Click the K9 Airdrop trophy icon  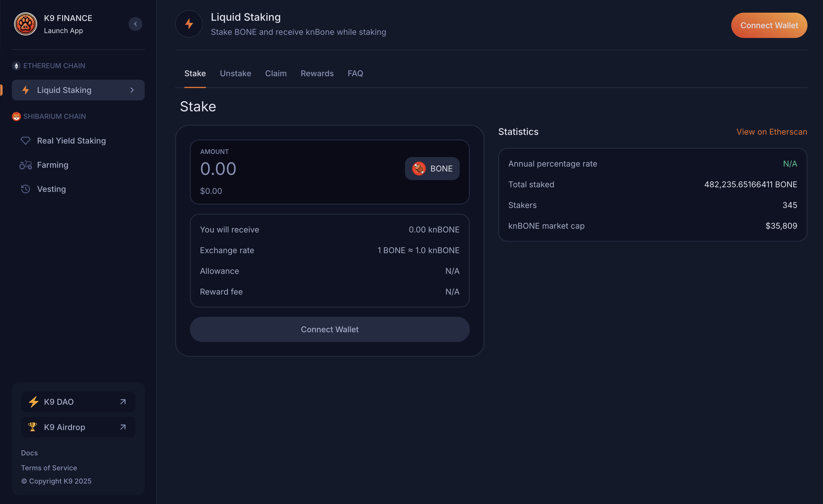point(33,427)
